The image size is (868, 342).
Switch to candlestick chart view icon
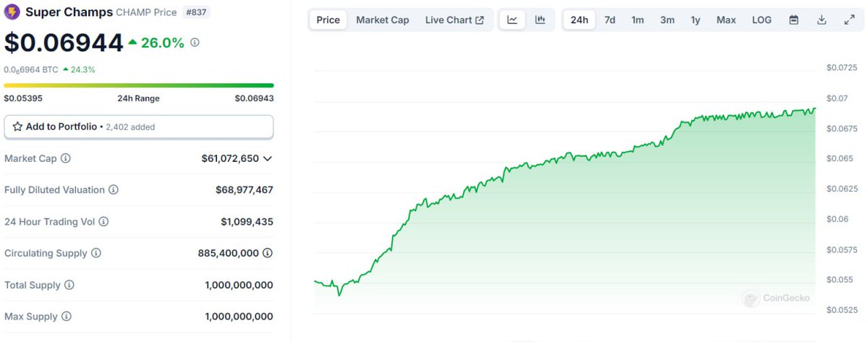[x=540, y=20]
